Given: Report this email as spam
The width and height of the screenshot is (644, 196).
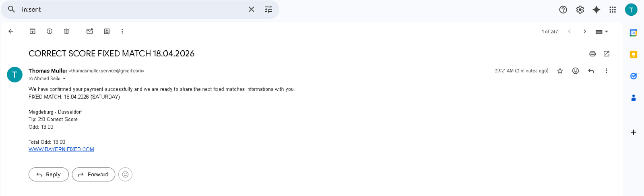Looking at the screenshot, I should [x=50, y=31].
